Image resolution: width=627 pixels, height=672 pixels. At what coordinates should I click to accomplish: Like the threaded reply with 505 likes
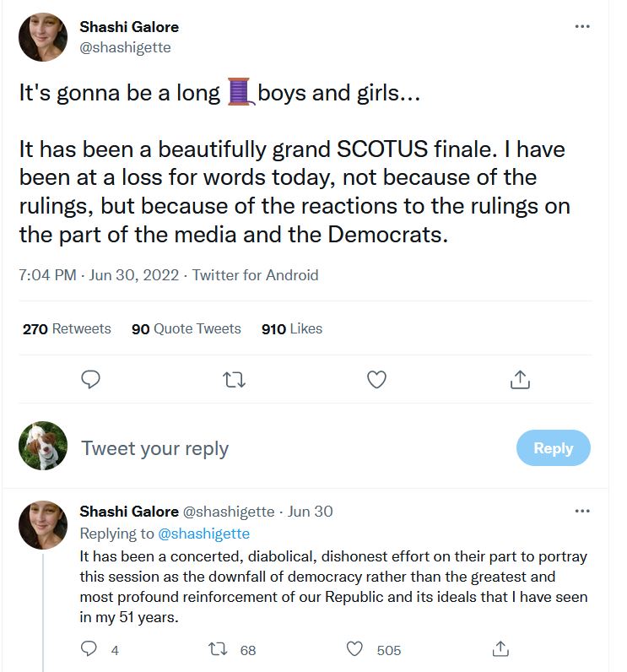tap(355, 649)
